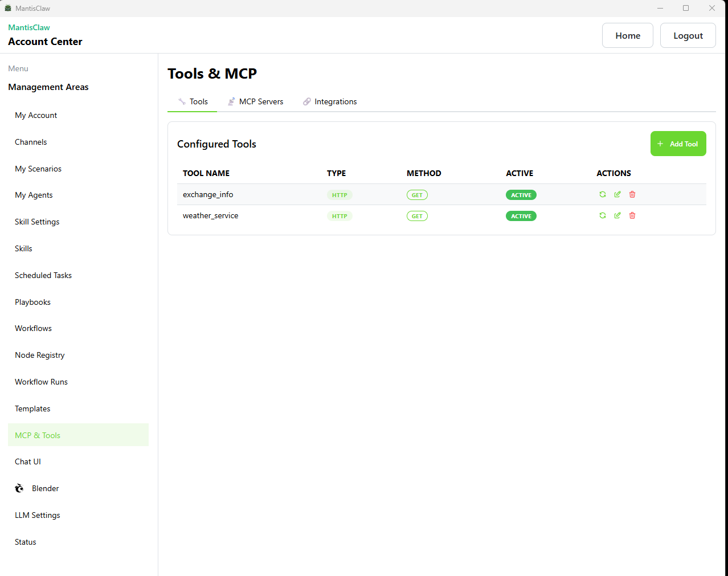Edit the weather_service tool
This screenshot has height=576, width=728.
click(617, 215)
